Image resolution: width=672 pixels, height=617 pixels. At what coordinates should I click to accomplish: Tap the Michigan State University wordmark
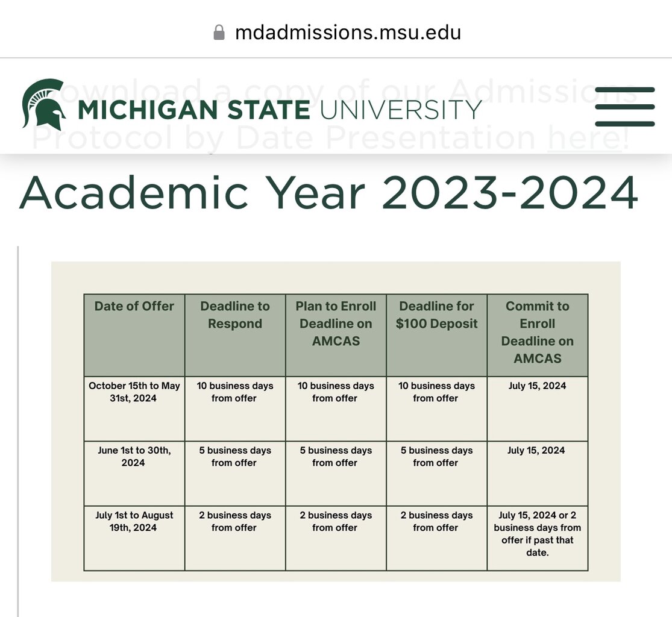click(280, 110)
